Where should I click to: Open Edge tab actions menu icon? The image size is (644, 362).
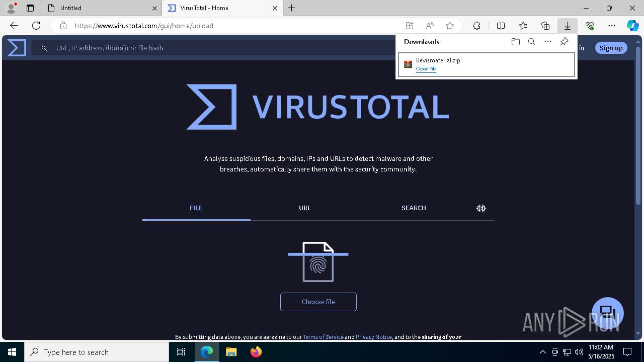click(30, 8)
